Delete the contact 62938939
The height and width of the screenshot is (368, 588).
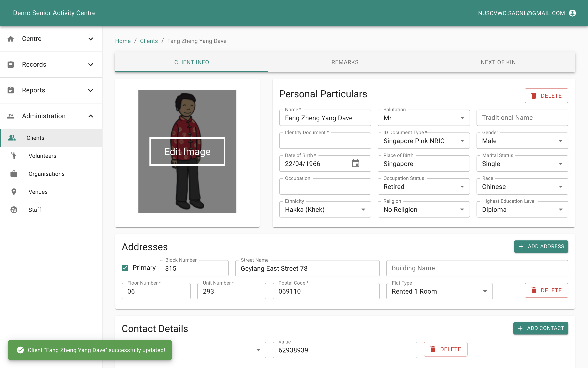coord(445,349)
